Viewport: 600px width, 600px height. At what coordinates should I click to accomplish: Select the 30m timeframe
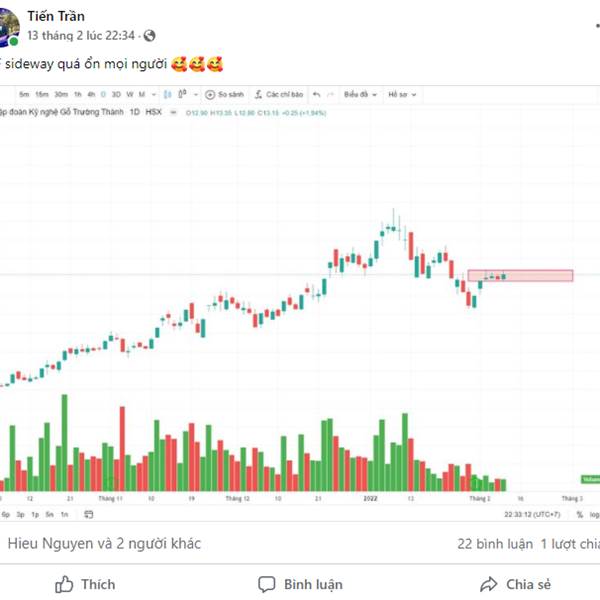61,94
